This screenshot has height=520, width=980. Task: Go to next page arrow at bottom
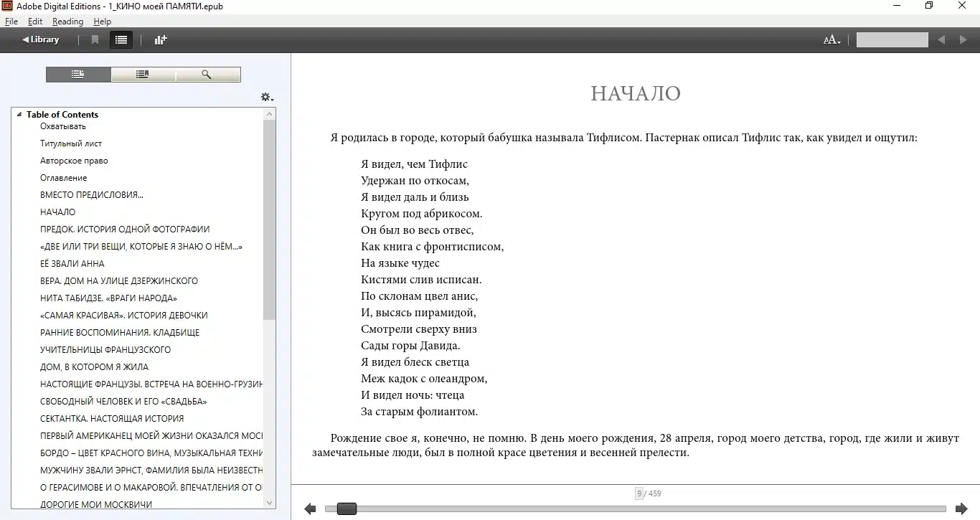[961, 509]
